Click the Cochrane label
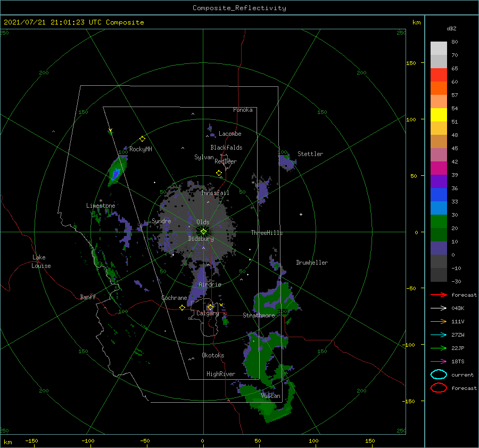This screenshot has width=479, height=448. [x=174, y=298]
